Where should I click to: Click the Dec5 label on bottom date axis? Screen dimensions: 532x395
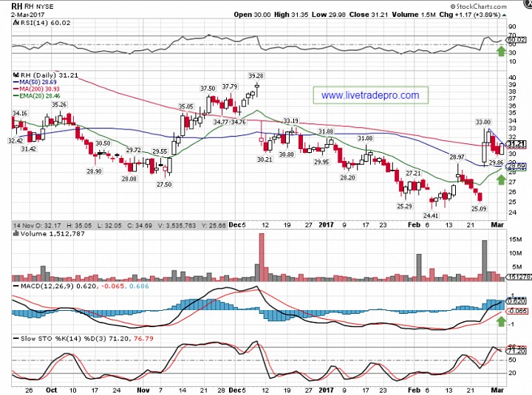click(x=237, y=390)
